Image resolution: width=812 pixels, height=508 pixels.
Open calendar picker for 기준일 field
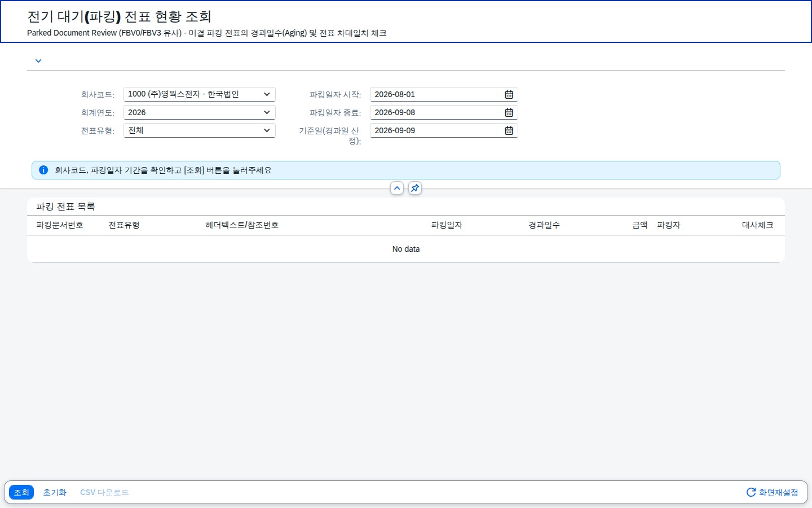point(509,130)
